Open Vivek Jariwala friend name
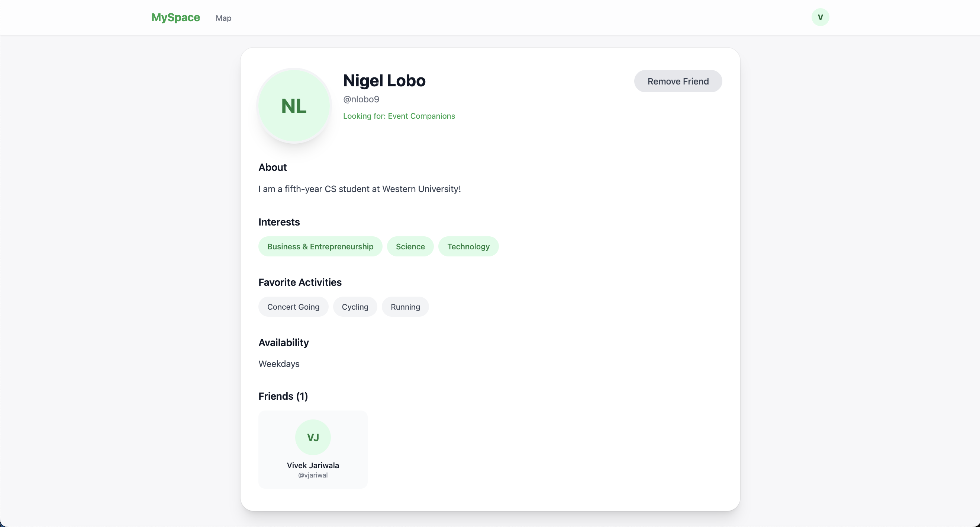 pos(313,465)
